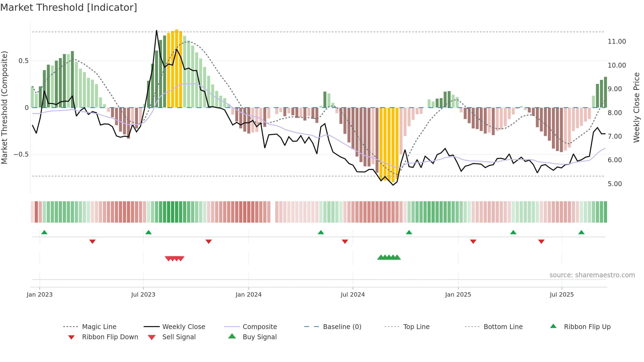Screen dimensions: 644x362
Task: Click the Weekly Close Price axis title
Action: tap(636, 108)
